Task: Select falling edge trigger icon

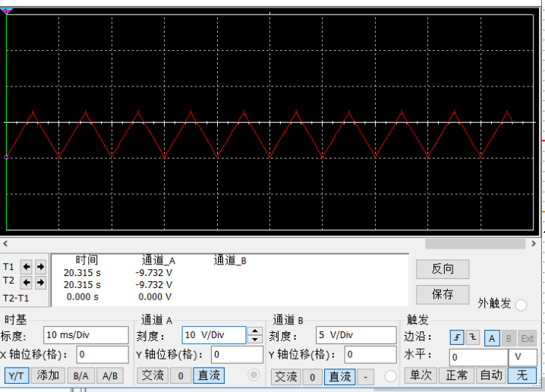Action: (473, 338)
